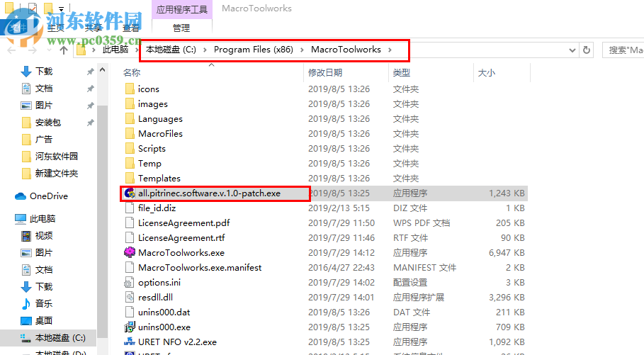Open address bar history dropdown arrow
This screenshot has width=644, height=355.
572,50
